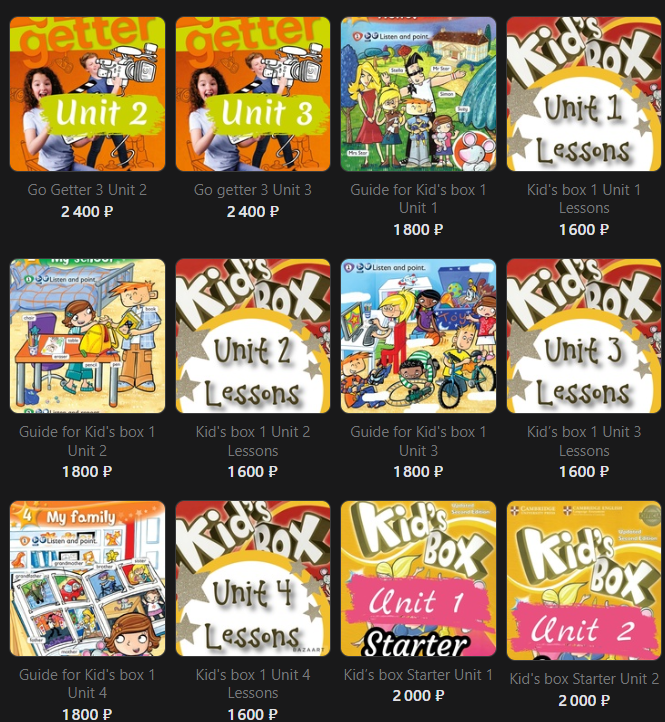Select the Kid's Box Unit 2 Lessons cover

point(253,336)
